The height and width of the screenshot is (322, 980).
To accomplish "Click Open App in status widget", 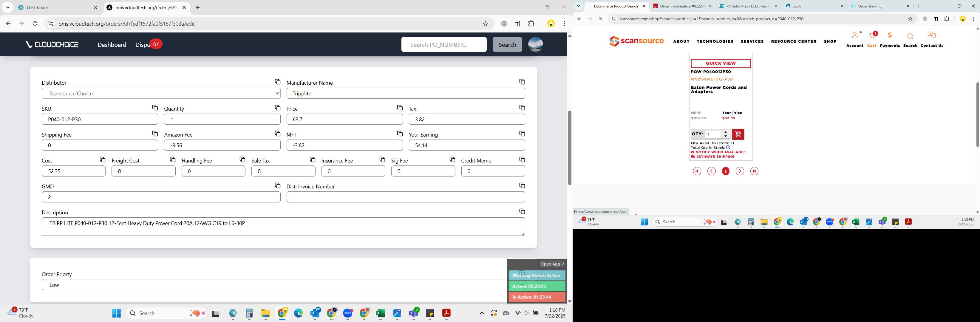I will tap(552, 264).
